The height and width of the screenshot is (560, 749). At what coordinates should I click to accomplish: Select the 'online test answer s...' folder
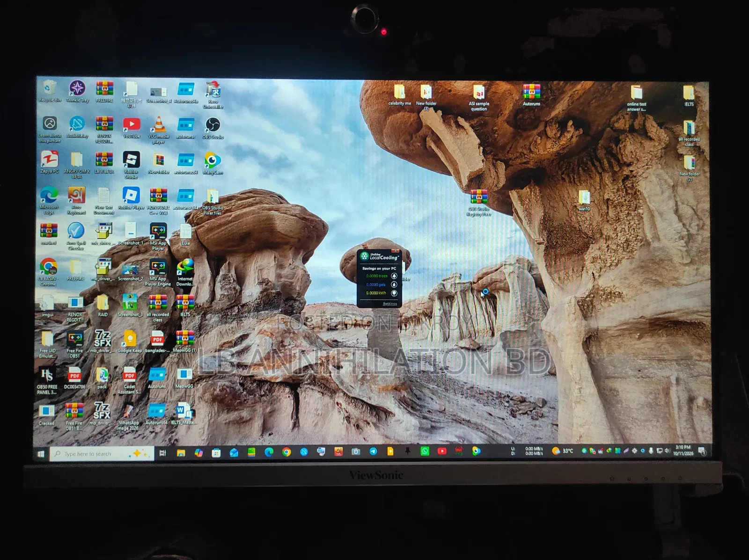pyautogui.click(x=636, y=98)
